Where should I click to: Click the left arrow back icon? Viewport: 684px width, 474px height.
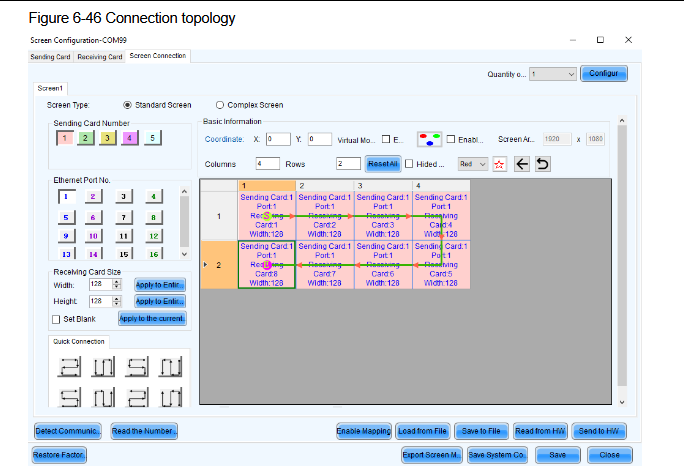[522, 164]
